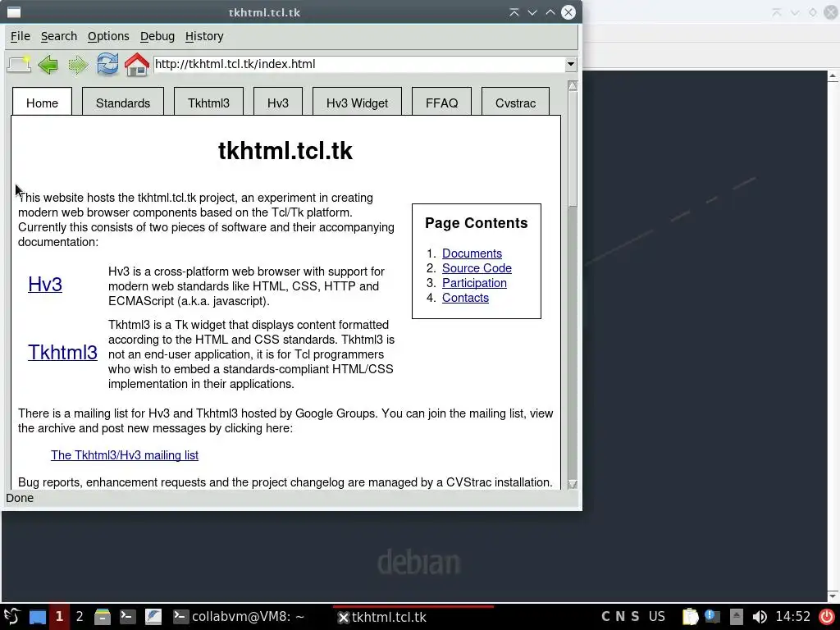The width and height of the screenshot is (840, 630).
Task: Reload the page with the refresh icon
Action: (107, 64)
